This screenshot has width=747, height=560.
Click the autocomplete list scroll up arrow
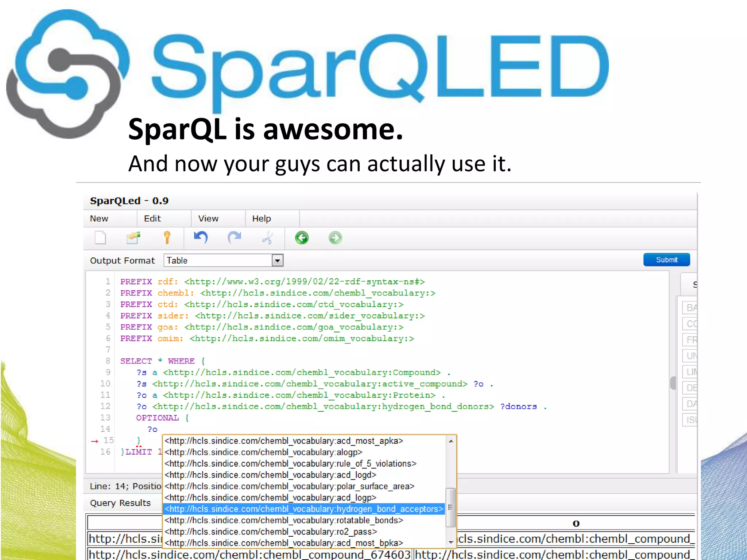[451, 441]
